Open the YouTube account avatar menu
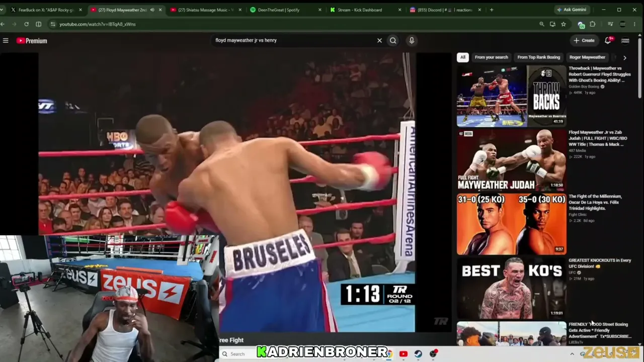 [x=625, y=40]
